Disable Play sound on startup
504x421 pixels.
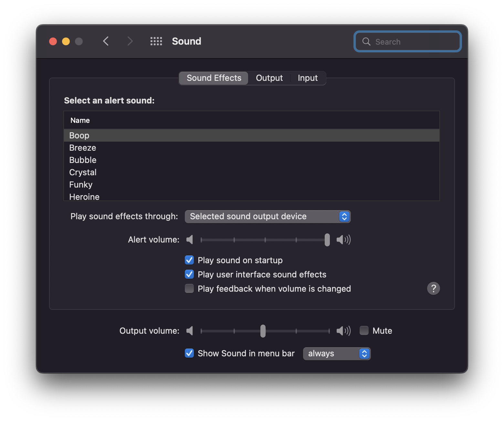tap(189, 260)
